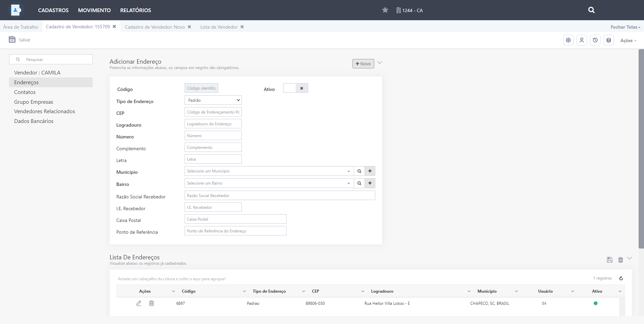Image resolution: width=644 pixels, height=324 pixels.
Task: Open Código column filter chevron
Action: 244,291
